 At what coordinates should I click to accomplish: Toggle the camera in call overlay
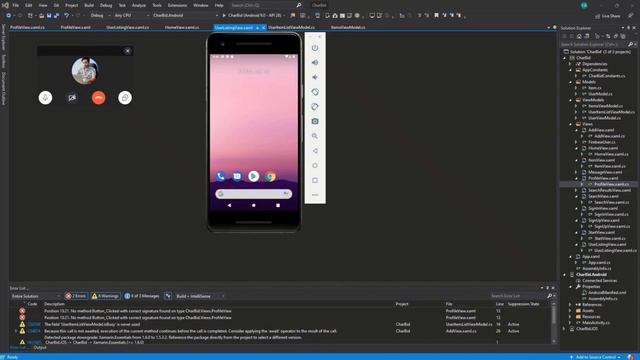pos(72,98)
